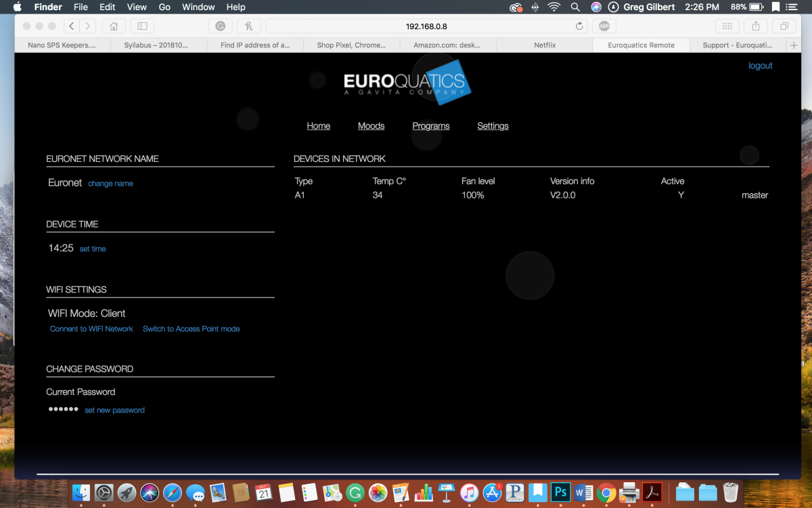Click the Honey extension toolbar icon
The image size is (812, 508).
(249, 26)
